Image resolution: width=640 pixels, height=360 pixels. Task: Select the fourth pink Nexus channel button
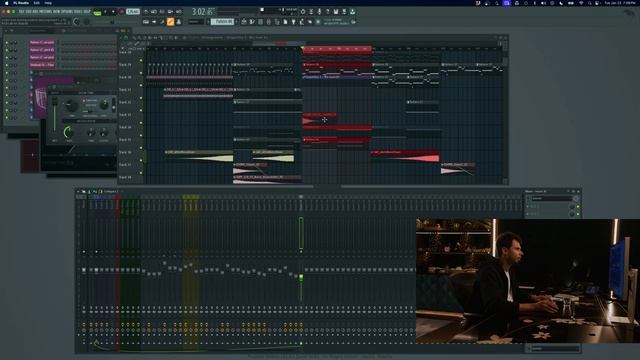(42, 65)
